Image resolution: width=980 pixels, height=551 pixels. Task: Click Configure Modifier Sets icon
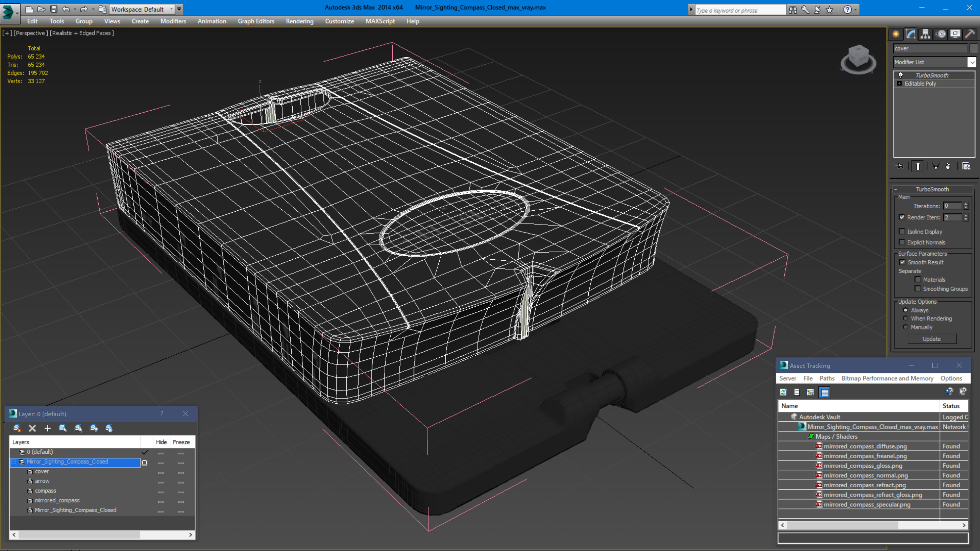click(966, 166)
